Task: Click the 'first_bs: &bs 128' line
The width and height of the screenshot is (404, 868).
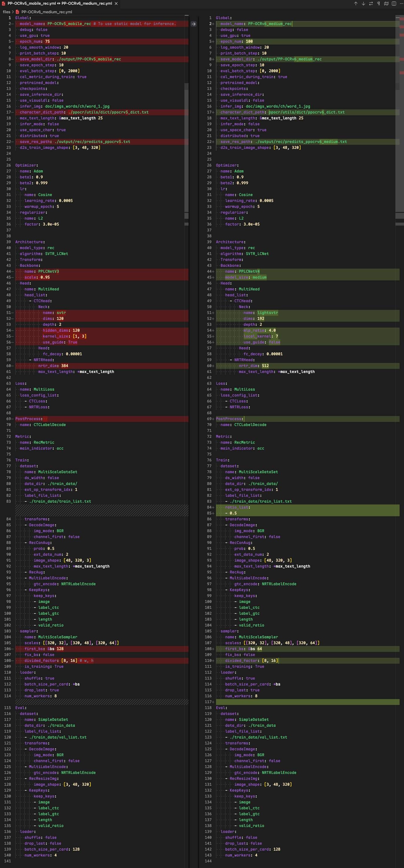Action: click(x=102, y=649)
